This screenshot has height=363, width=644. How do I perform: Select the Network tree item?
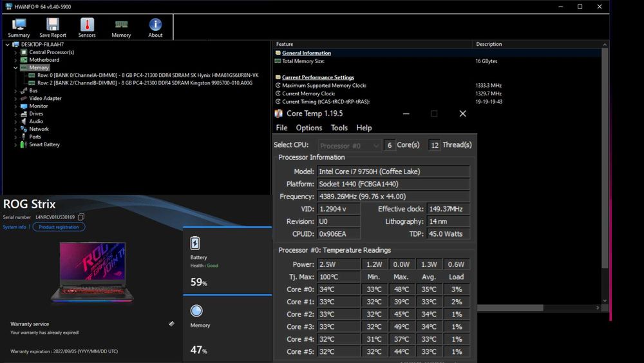(39, 129)
